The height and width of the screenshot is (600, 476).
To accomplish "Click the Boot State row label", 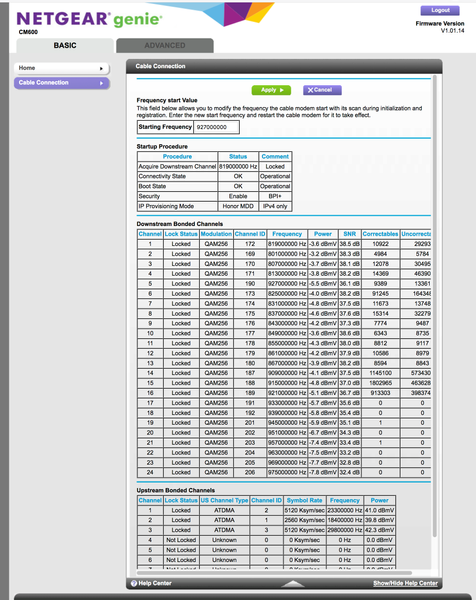I will pyautogui.click(x=152, y=186).
